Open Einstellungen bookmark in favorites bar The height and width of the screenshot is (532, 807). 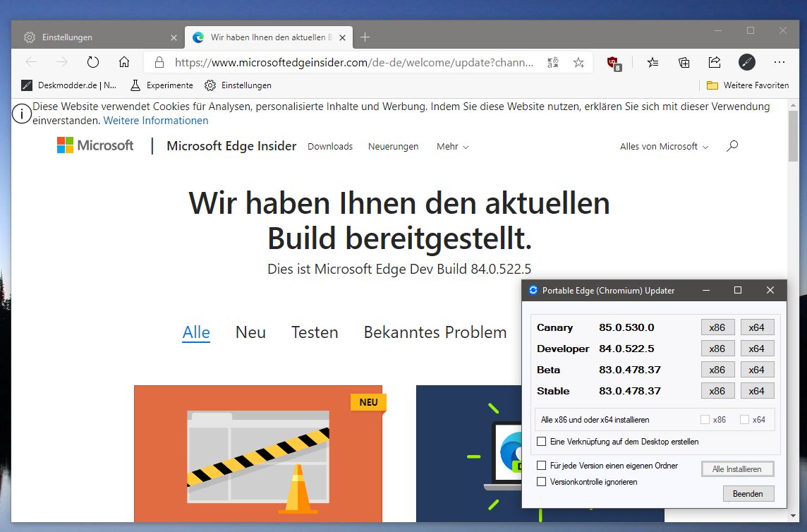point(238,85)
